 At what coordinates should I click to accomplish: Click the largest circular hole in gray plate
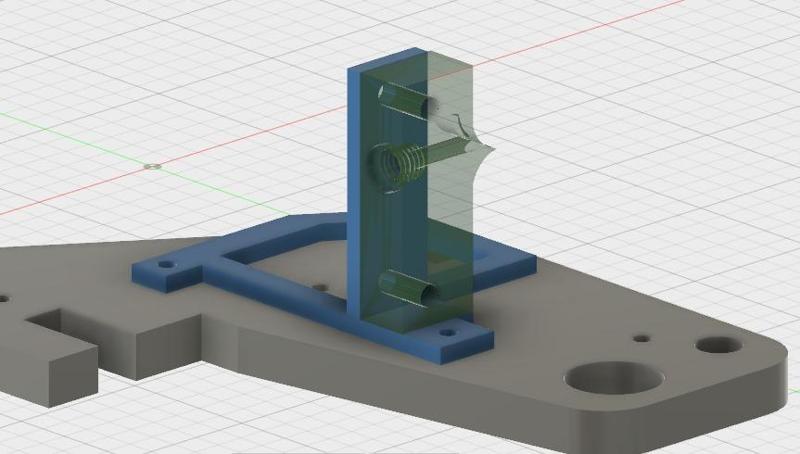pyautogui.click(x=614, y=378)
